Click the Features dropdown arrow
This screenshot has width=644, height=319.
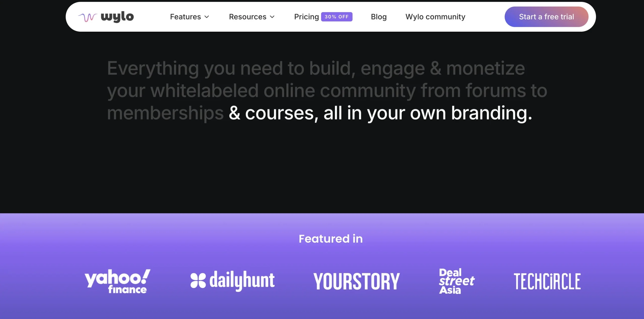(x=207, y=17)
